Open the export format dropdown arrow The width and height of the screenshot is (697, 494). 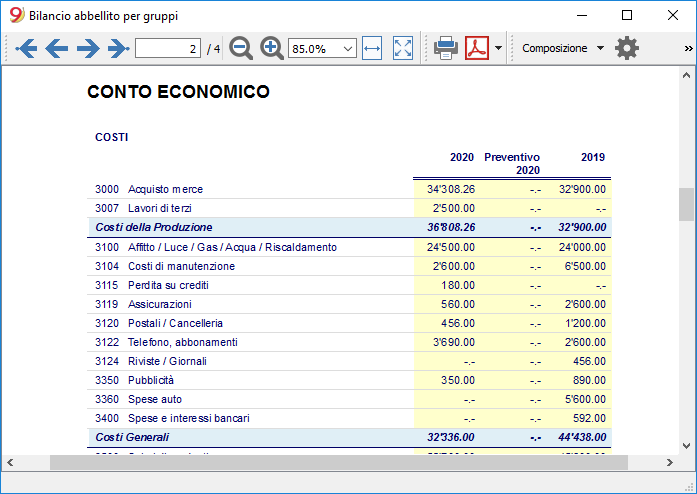(498, 48)
